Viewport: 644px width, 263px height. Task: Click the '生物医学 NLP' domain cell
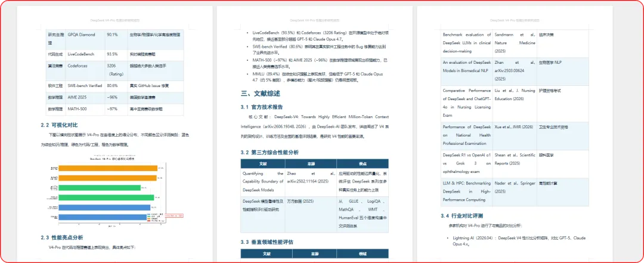click(563, 71)
